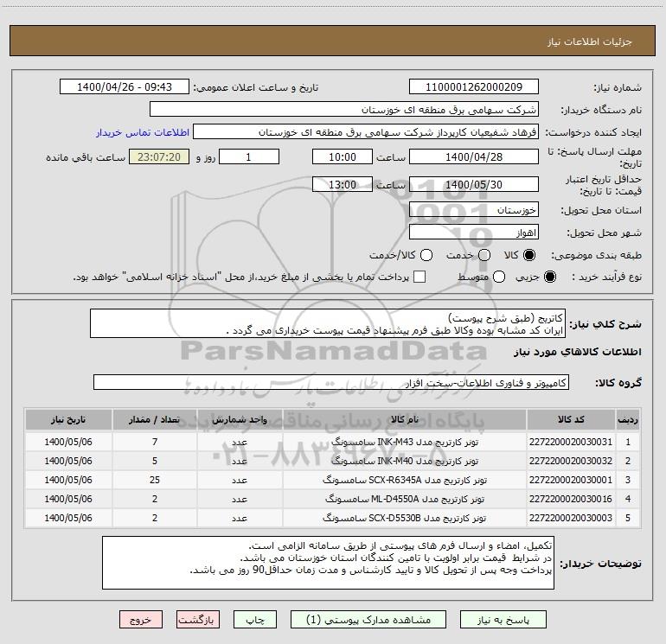Click the ردیف column header
This screenshot has height=644, width=666.
[628, 419]
